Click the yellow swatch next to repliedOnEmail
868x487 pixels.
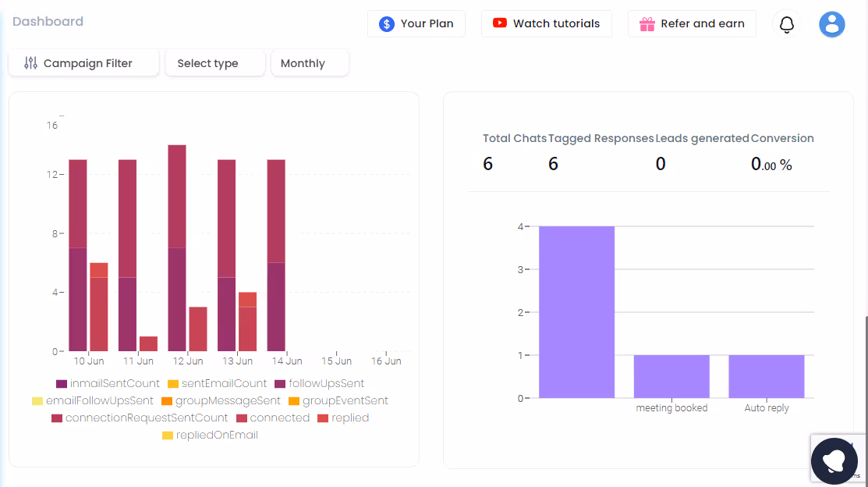point(166,435)
